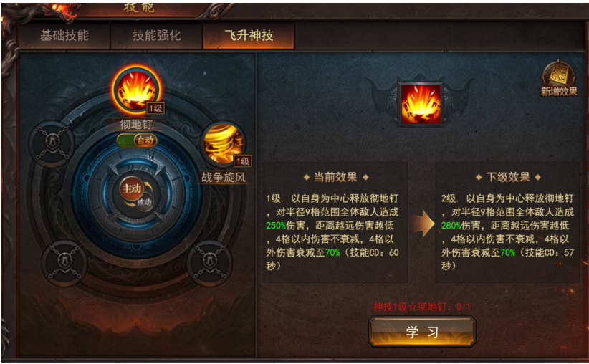Click the 学习 learn button

coord(422,331)
